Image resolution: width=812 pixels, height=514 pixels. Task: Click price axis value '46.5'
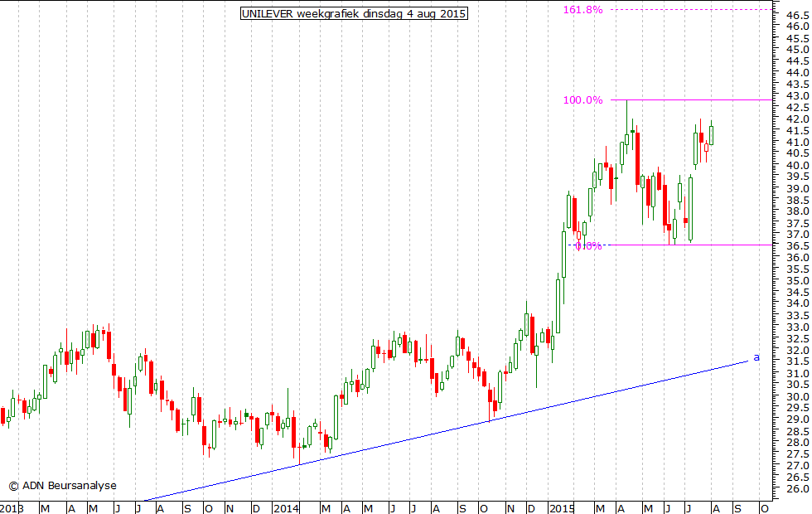pyautogui.click(x=797, y=15)
